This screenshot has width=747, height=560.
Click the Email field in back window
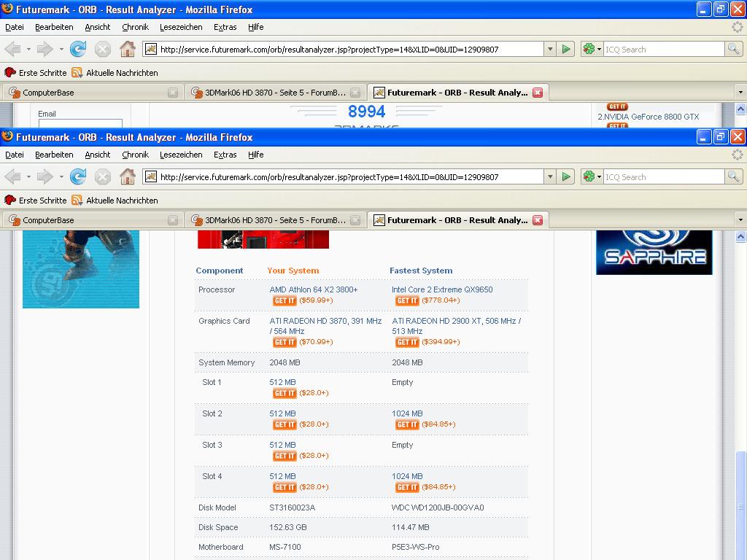pos(80,123)
